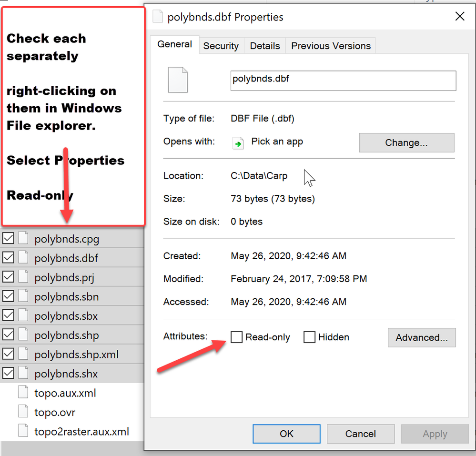Enable the Read-only attribute checkbox
Screen dimensions: 476x456
(236, 337)
